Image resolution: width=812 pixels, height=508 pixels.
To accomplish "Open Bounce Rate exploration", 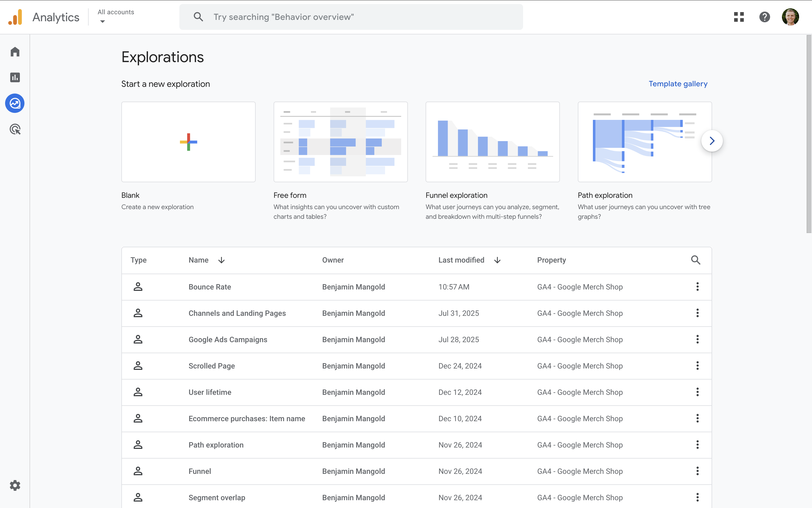I will point(210,287).
